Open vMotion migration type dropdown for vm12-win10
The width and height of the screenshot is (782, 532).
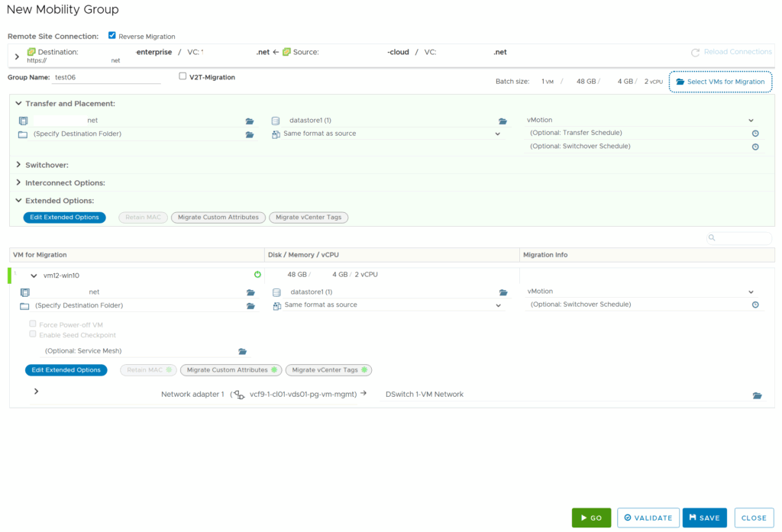coord(751,292)
